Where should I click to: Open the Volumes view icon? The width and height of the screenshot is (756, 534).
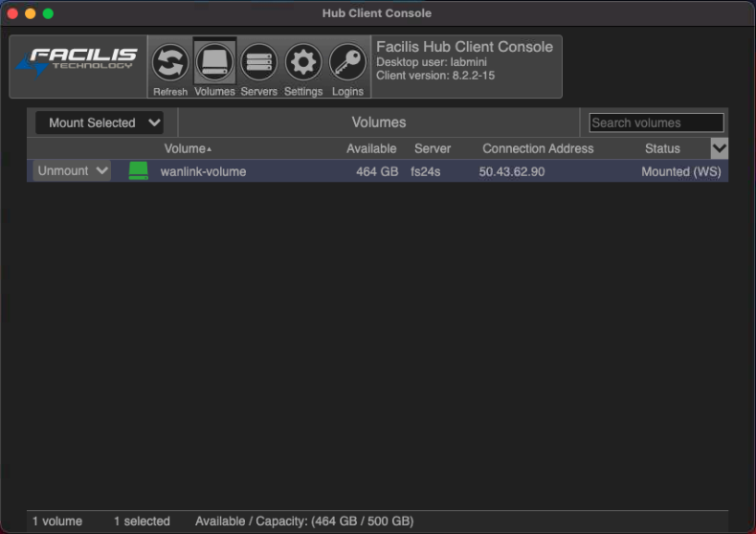coord(214,62)
